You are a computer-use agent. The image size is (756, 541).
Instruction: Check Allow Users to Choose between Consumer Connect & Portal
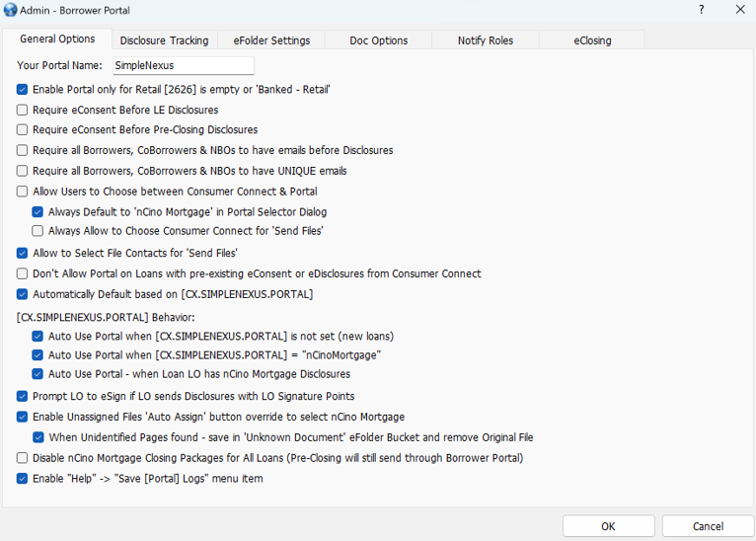pos(22,192)
